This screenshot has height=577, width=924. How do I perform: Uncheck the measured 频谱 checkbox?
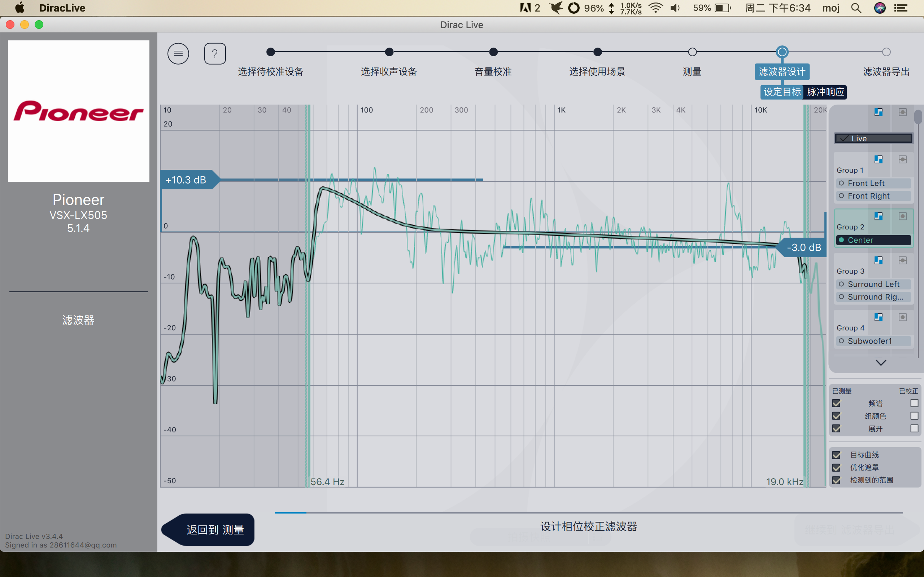coord(836,404)
